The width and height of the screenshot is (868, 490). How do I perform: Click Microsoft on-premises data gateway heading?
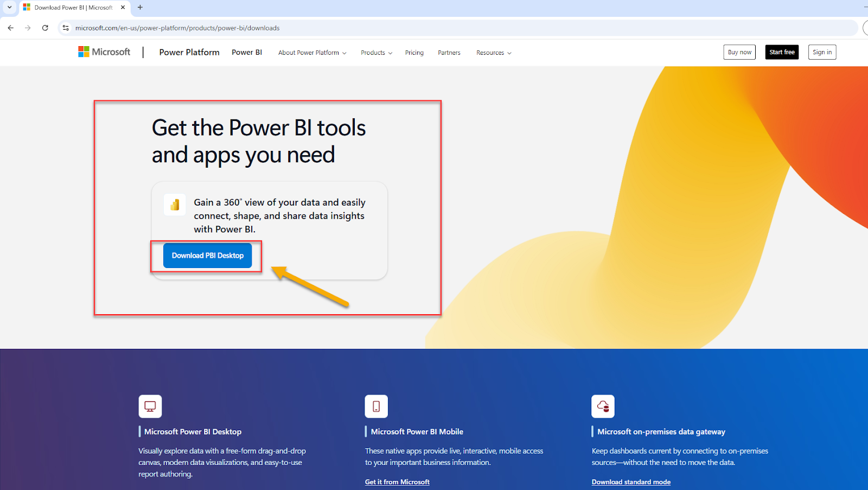(x=661, y=432)
